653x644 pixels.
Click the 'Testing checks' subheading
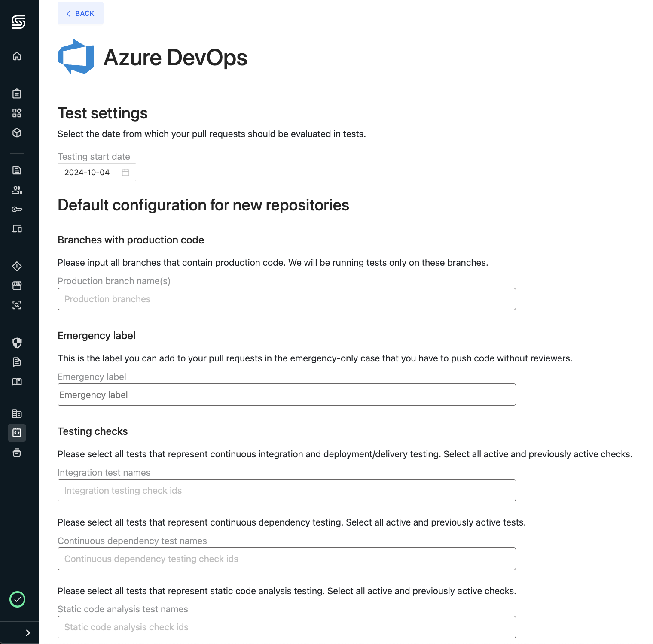92,431
